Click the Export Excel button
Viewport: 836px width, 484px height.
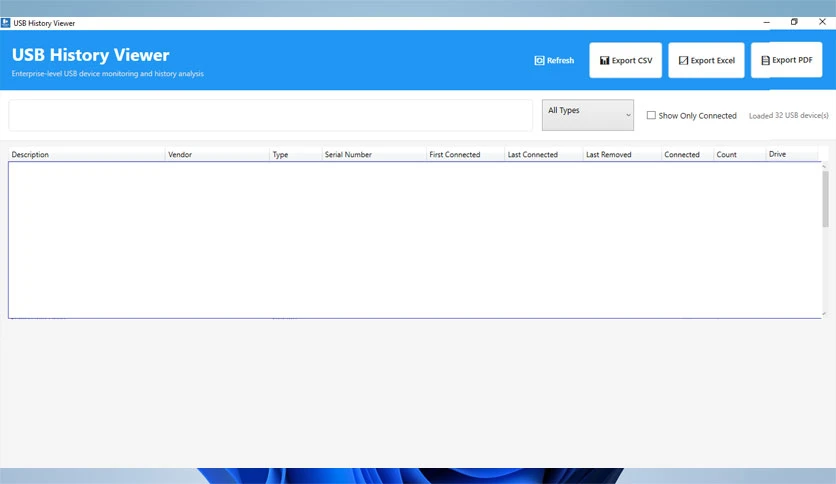706,60
